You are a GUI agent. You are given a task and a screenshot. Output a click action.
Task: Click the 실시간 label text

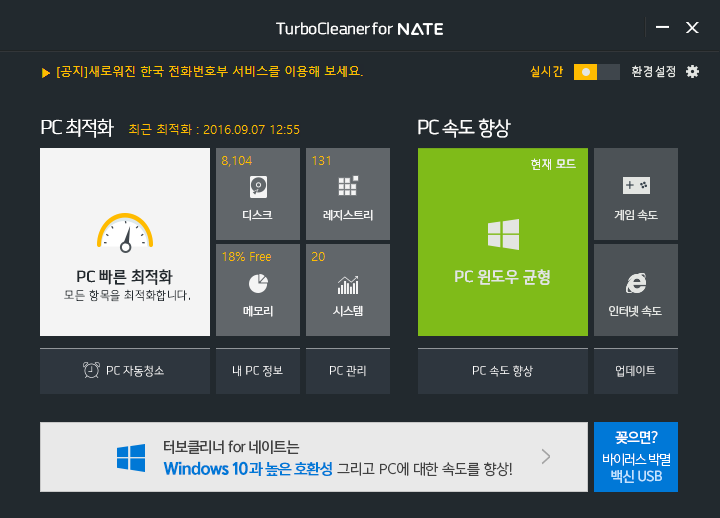[546, 72]
